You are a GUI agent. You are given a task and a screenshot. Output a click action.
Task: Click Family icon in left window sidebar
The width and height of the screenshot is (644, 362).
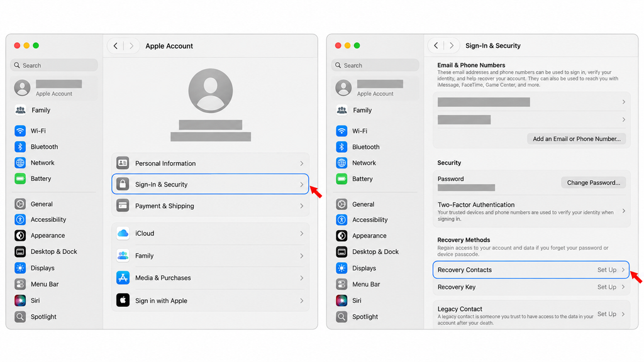coord(21,110)
